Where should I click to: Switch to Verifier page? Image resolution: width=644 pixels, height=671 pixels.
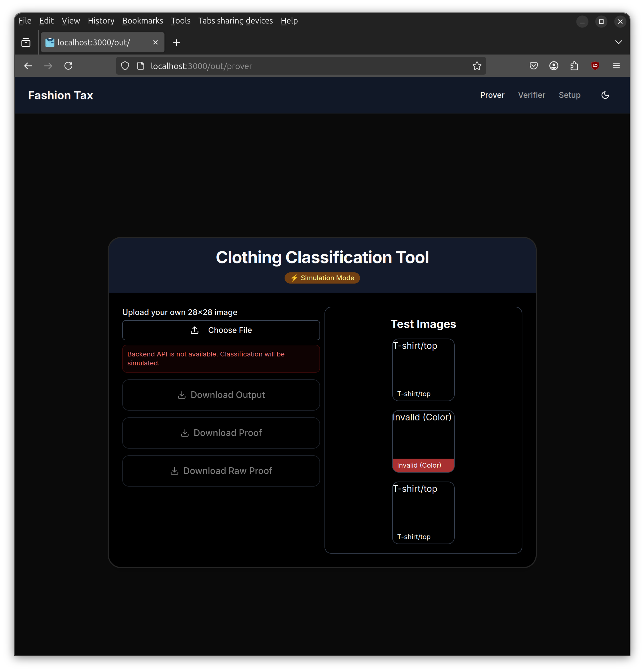(x=531, y=95)
